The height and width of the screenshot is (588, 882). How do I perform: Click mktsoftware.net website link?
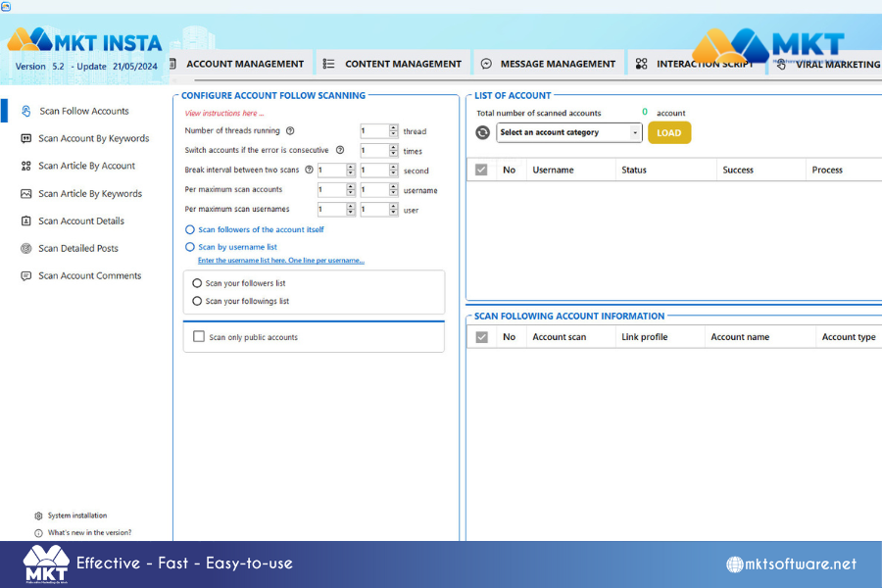point(792,563)
